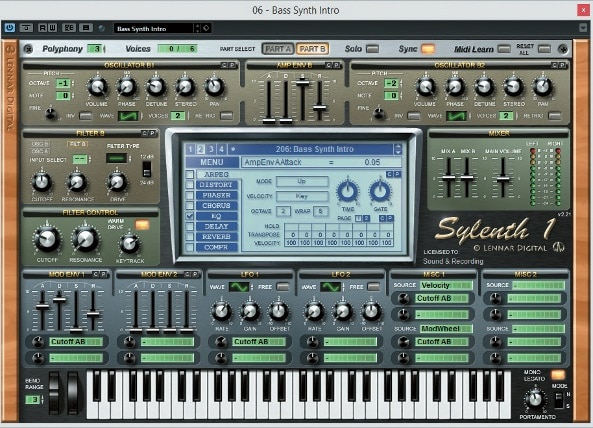Click LFO 2 wave shape display
The height and width of the screenshot is (428, 593).
click(331, 287)
